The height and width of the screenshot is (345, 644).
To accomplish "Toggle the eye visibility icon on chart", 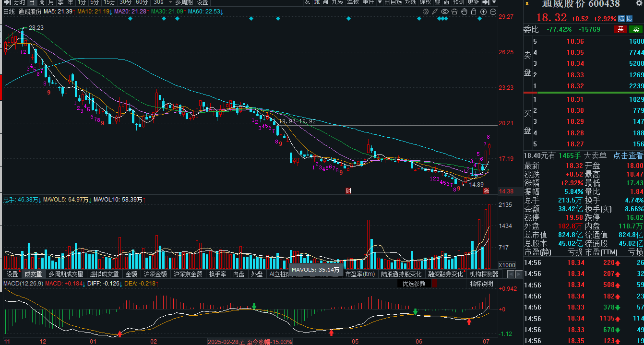I will coord(445,12).
